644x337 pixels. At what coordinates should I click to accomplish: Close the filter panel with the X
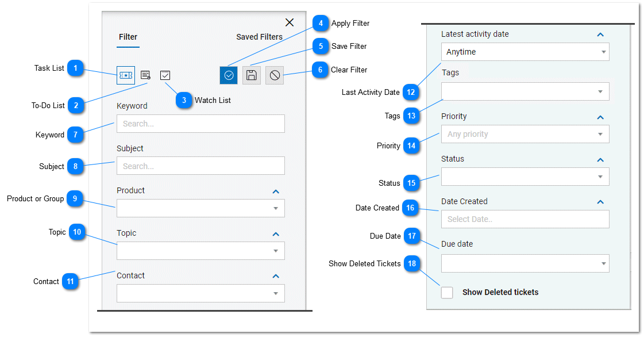click(290, 22)
